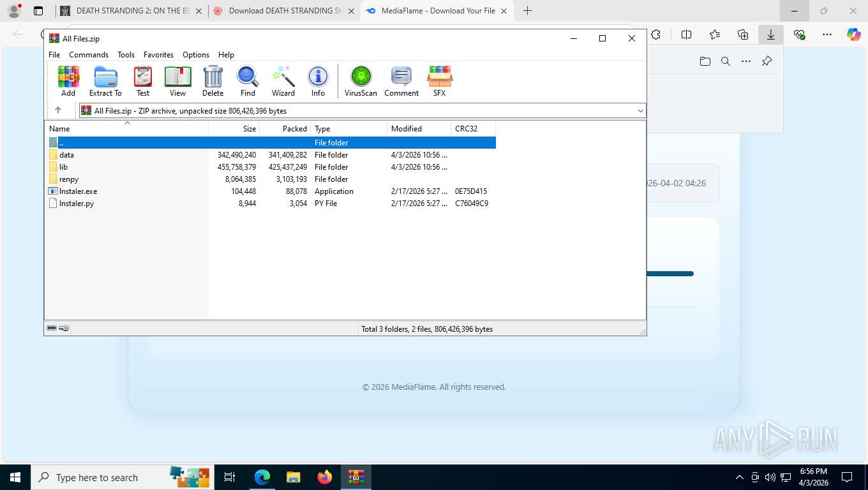Run VirusScan on the archive
Viewport: 868px width, 490px height.
click(361, 81)
